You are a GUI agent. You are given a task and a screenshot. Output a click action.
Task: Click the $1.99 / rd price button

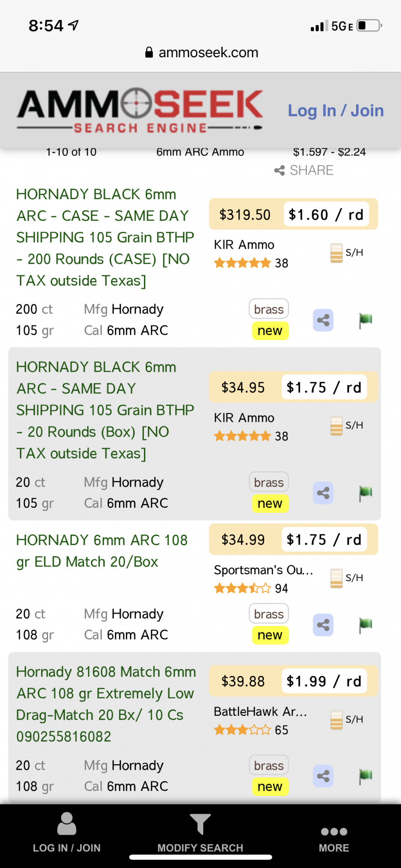click(x=324, y=681)
